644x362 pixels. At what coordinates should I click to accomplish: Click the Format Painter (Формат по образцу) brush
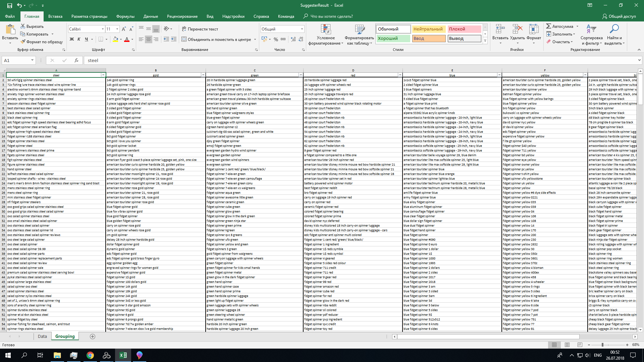pyautogui.click(x=23, y=42)
